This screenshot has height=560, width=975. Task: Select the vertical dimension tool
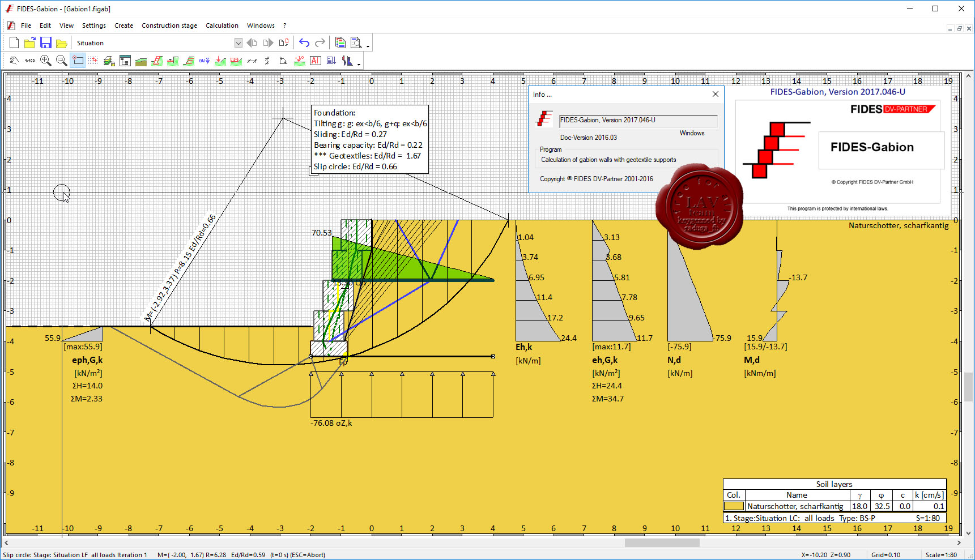click(267, 61)
